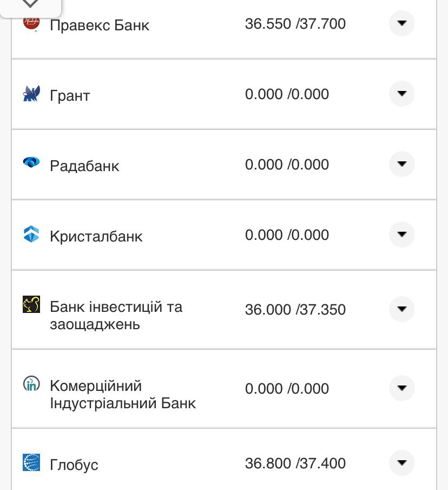
Task: Click Комерційний Індустріальний Банк logo icon
Action: pyautogui.click(x=31, y=384)
